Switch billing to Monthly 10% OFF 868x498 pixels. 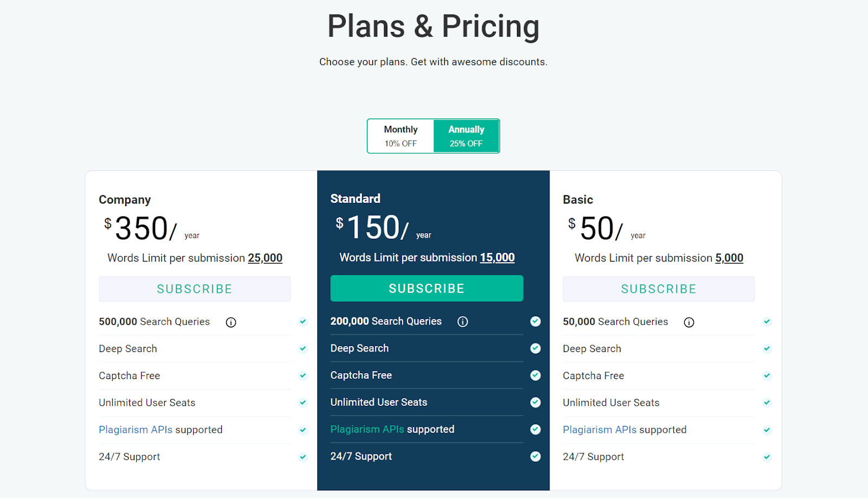click(x=401, y=136)
